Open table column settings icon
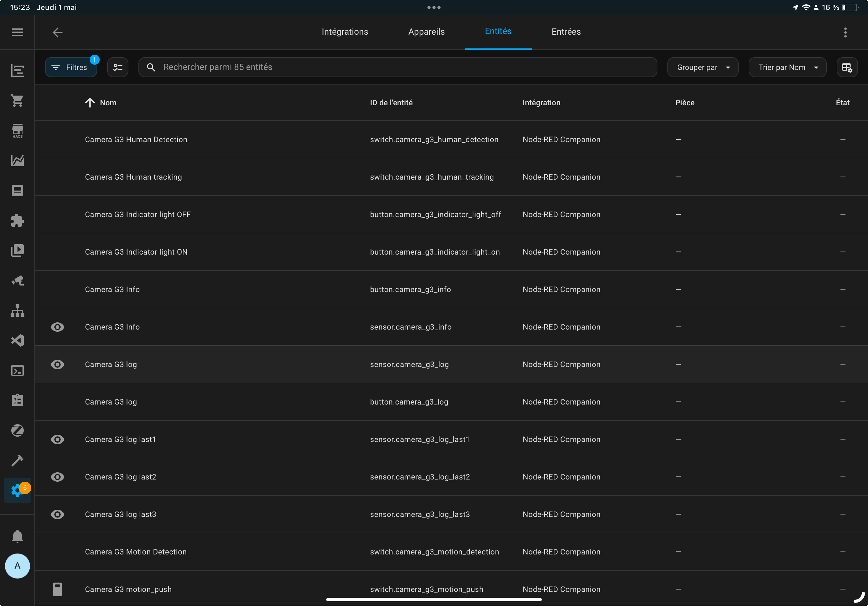 (847, 67)
